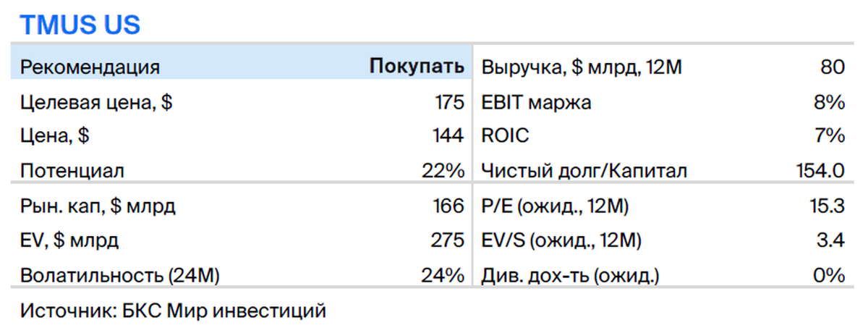Click the TMUS US ticker heading
The width and height of the screenshot is (868, 328).
point(80,25)
